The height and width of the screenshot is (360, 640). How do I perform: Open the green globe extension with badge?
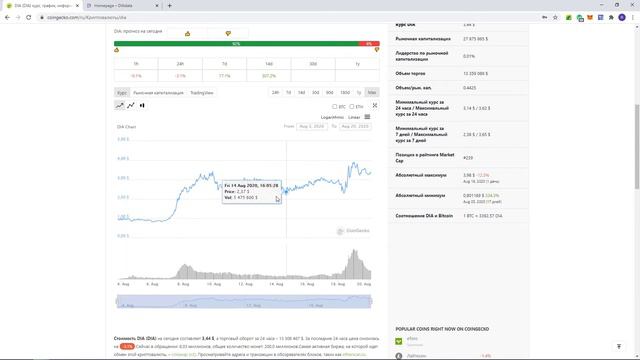[580, 18]
